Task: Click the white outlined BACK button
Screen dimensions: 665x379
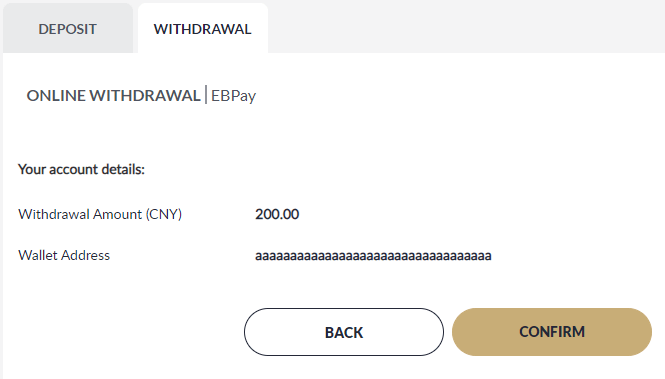Action: click(344, 332)
